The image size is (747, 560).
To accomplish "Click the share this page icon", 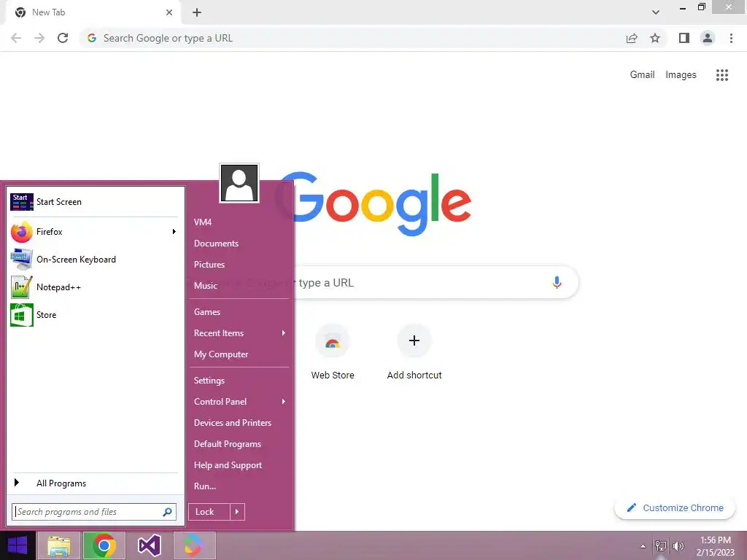I will pyautogui.click(x=632, y=38).
